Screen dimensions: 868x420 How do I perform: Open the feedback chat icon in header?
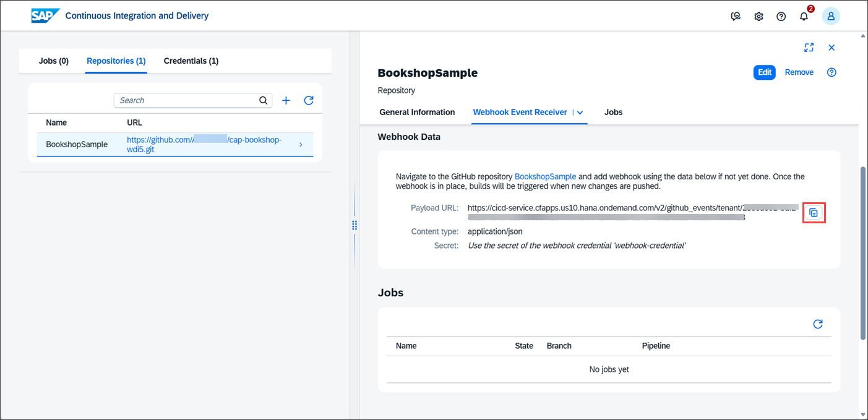click(736, 17)
